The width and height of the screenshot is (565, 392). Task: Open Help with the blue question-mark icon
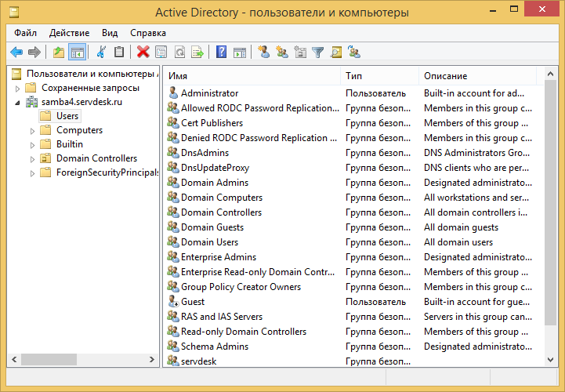pos(221,52)
